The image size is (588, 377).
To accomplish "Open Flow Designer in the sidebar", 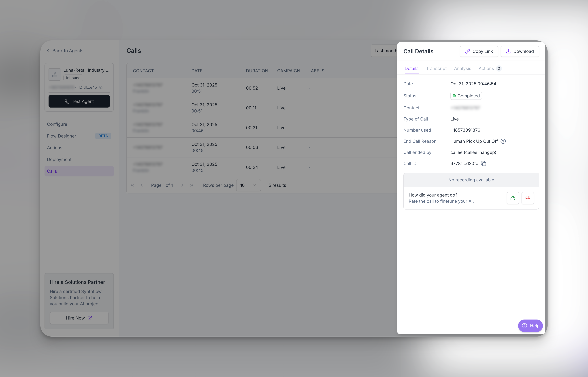I will point(62,136).
